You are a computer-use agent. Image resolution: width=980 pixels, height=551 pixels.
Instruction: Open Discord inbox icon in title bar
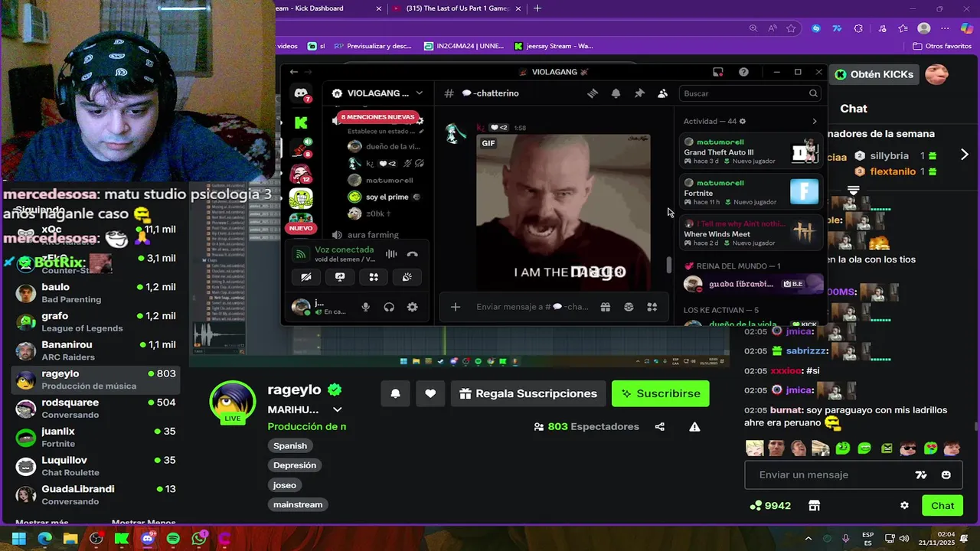(x=717, y=72)
